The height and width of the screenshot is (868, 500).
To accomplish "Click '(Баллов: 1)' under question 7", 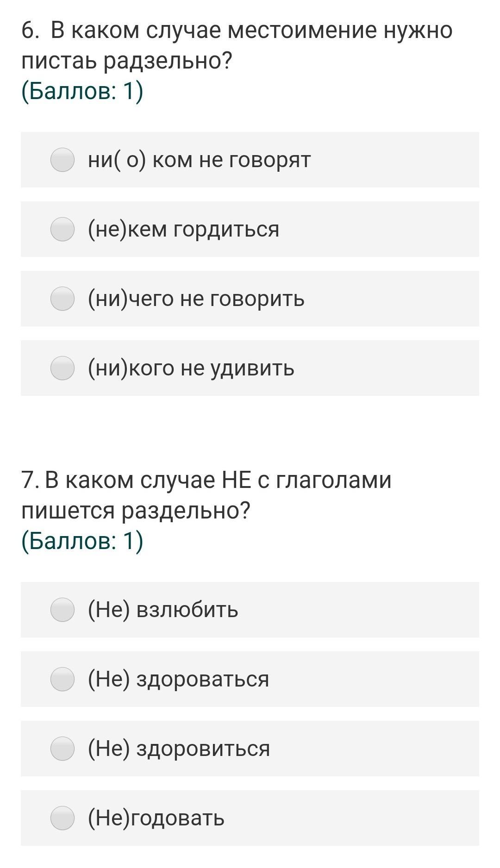I will [x=82, y=541].
